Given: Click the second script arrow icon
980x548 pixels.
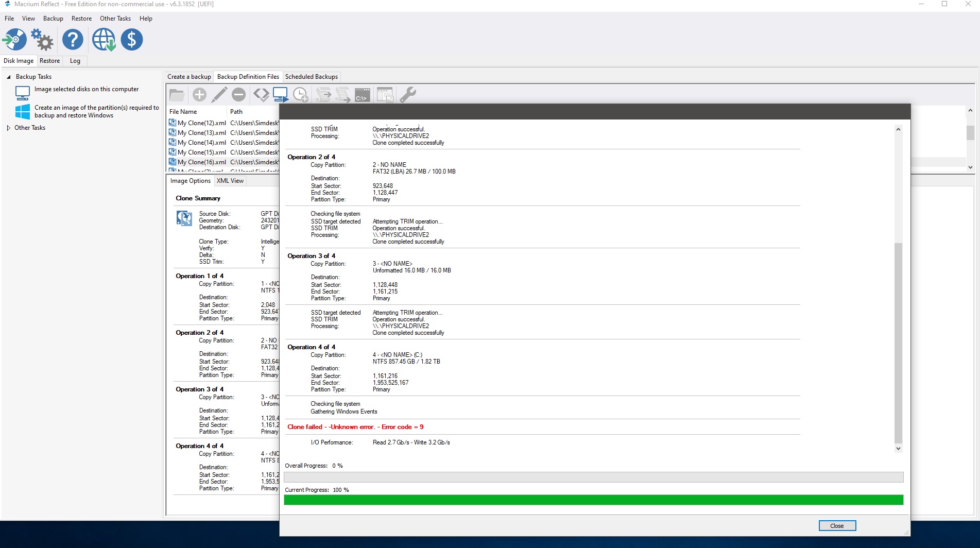Looking at the screenshot, I should click(x=343, y=95).
